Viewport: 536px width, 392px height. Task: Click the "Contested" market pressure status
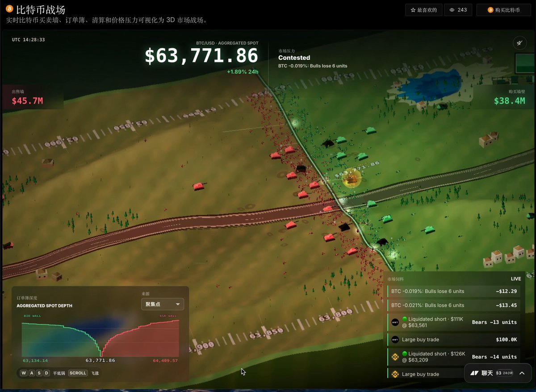pyautogui.click(x=294, y=58)
